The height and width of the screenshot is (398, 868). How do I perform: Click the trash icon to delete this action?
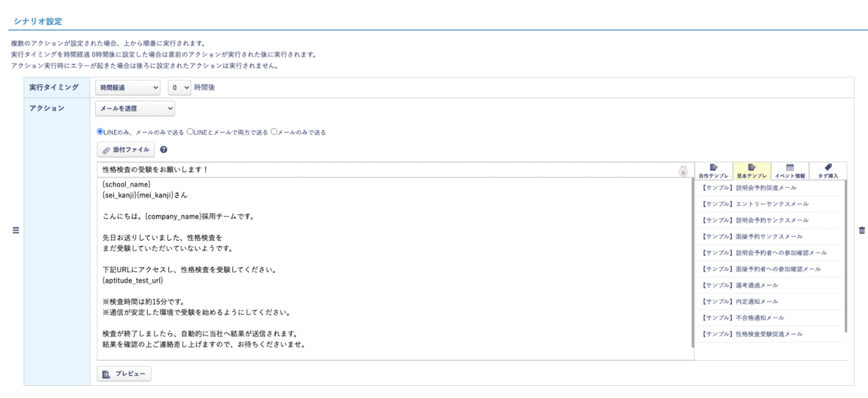861,231
